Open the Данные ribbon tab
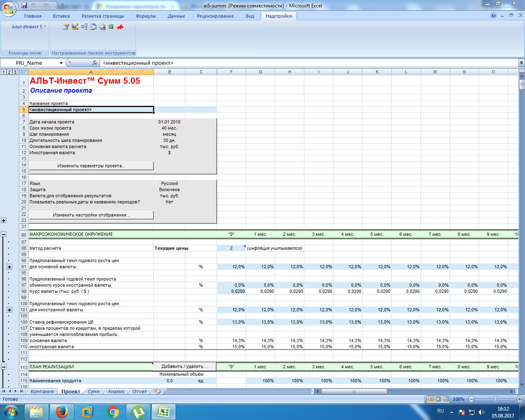Screen dimensions: 525x420 pyautogui.click(x=176, y=16)
